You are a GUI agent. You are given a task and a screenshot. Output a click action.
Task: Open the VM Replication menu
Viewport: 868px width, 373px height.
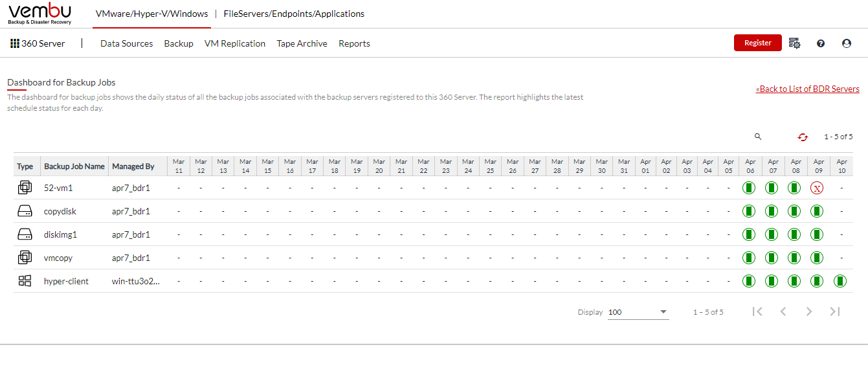235,43
